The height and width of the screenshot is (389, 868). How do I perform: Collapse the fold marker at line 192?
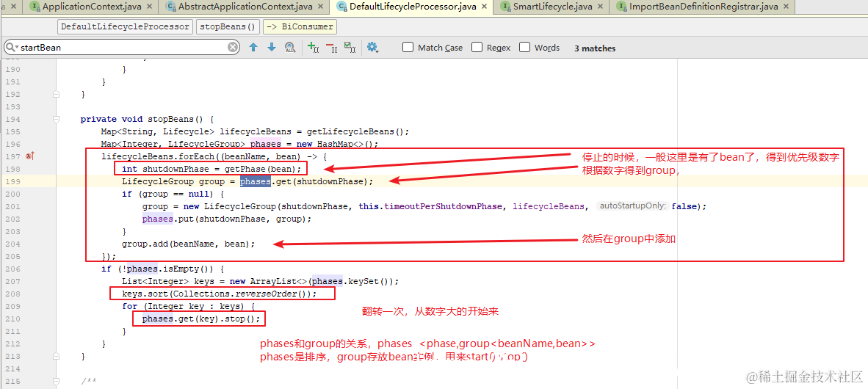[56, 94]
